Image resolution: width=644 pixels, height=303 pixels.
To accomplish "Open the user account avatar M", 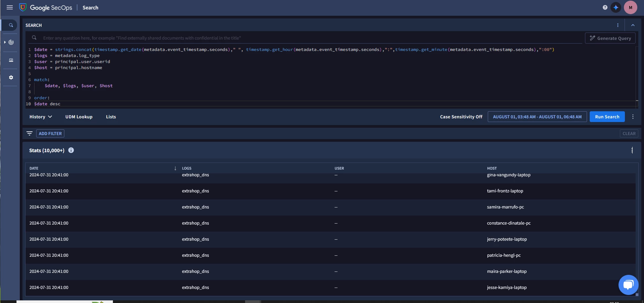I will point(631,7).
